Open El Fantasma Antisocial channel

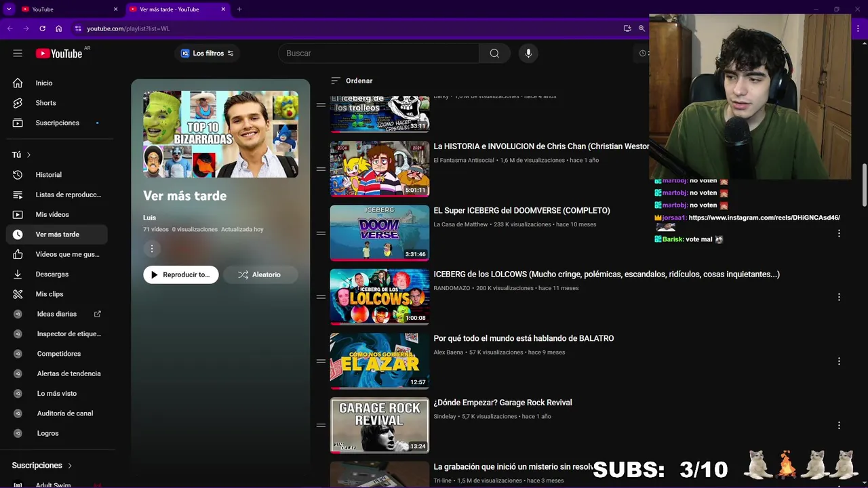[x=464, y=161]
